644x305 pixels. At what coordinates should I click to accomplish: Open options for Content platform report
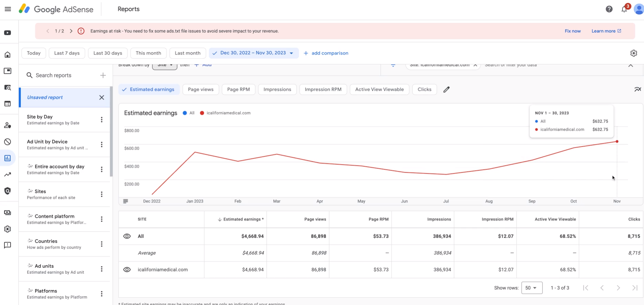(x=101, y=219)
